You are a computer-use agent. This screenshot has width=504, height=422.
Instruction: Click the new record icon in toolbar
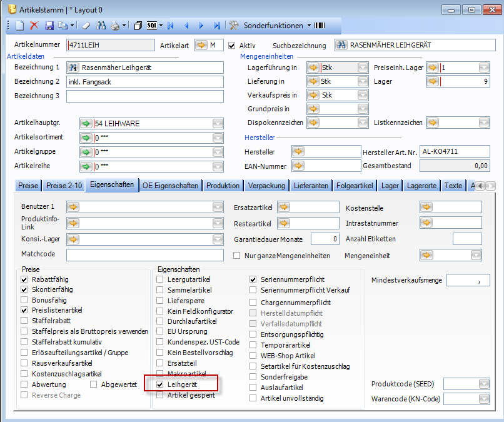pos(19,26)
